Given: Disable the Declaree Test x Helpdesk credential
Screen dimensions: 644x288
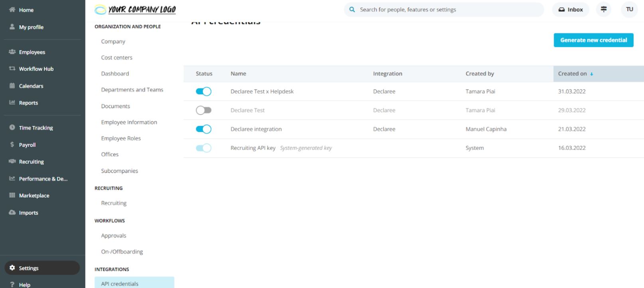Looking at the screenshot, I should pyautogui.click(x=203, y=91).
